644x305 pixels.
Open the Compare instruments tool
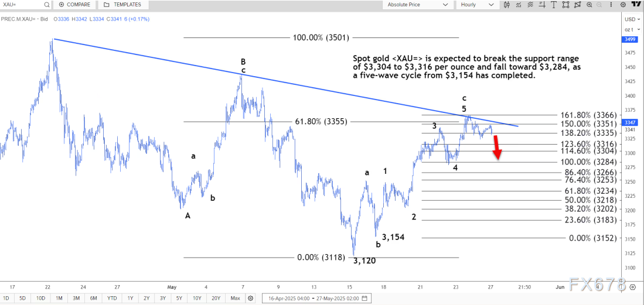pos(74,5)
